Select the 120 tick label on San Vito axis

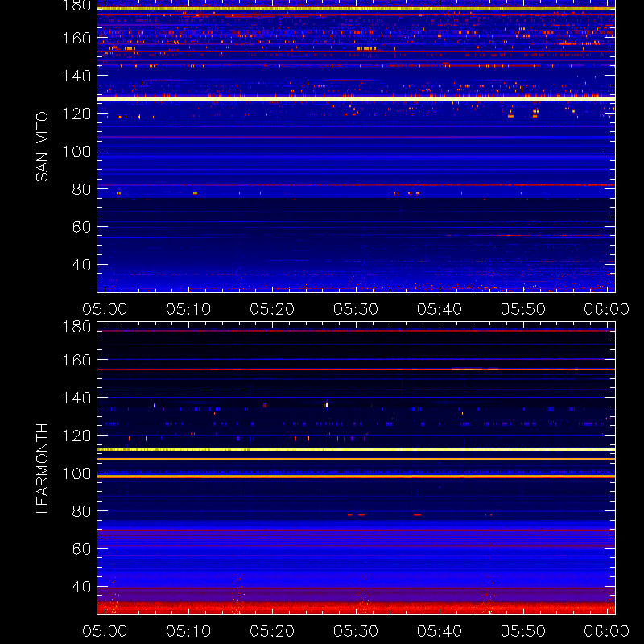76,114
